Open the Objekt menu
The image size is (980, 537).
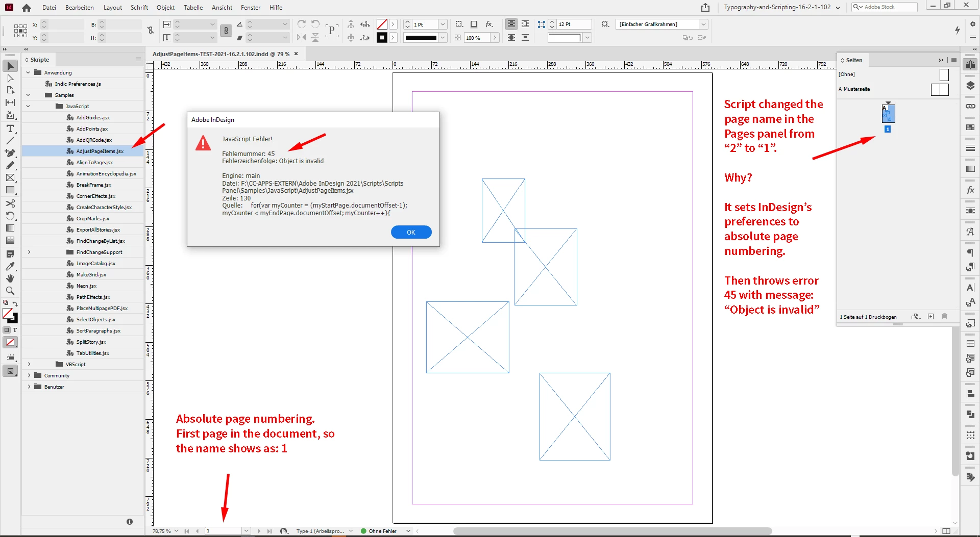coord(165,8)
